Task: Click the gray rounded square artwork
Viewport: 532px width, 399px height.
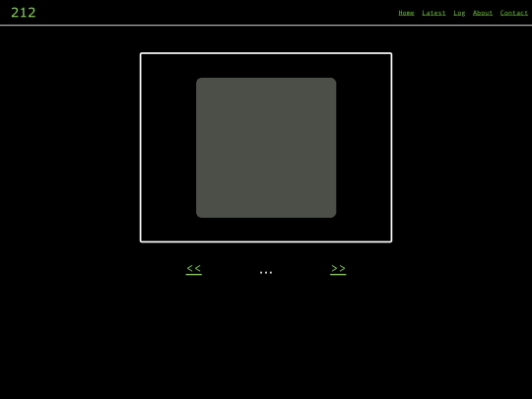Action: point(266,148)
